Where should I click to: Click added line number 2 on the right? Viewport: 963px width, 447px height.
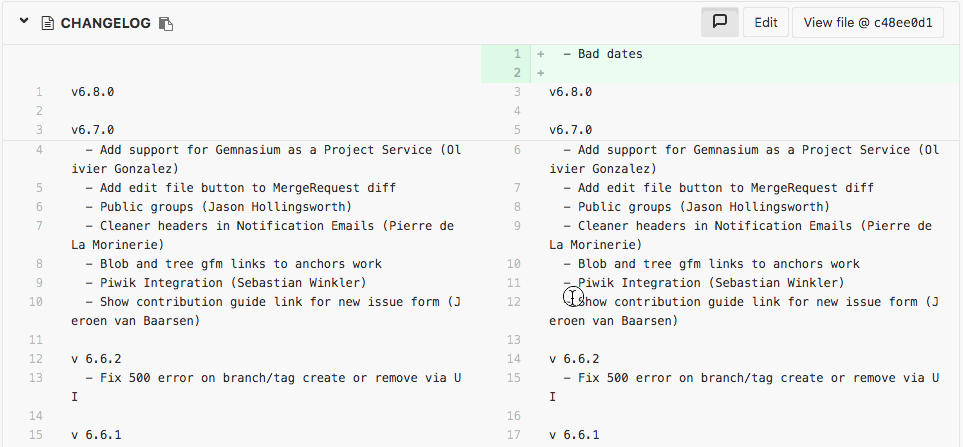(516, 73)
